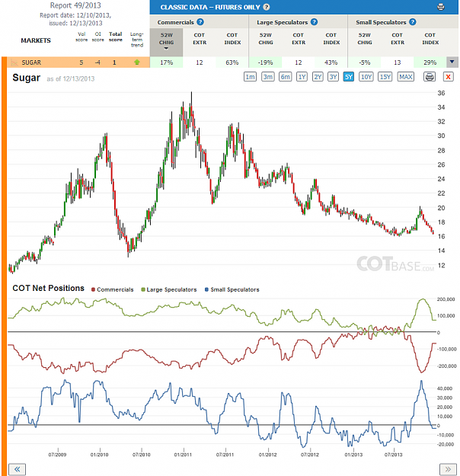Click the SUGAR market name
Screen dimensions: 460x476
(x=31, y=62)
